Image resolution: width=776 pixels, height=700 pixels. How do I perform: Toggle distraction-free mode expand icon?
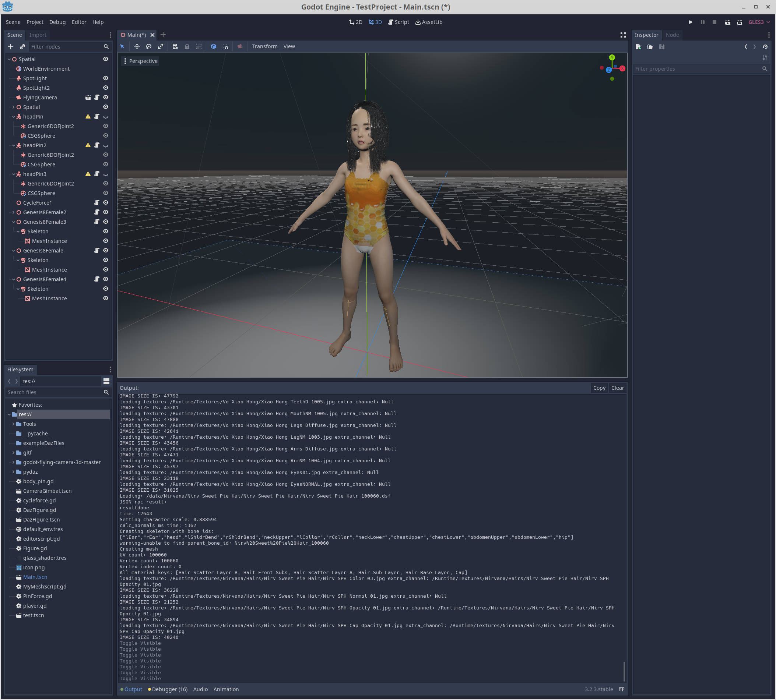(623, 35)
